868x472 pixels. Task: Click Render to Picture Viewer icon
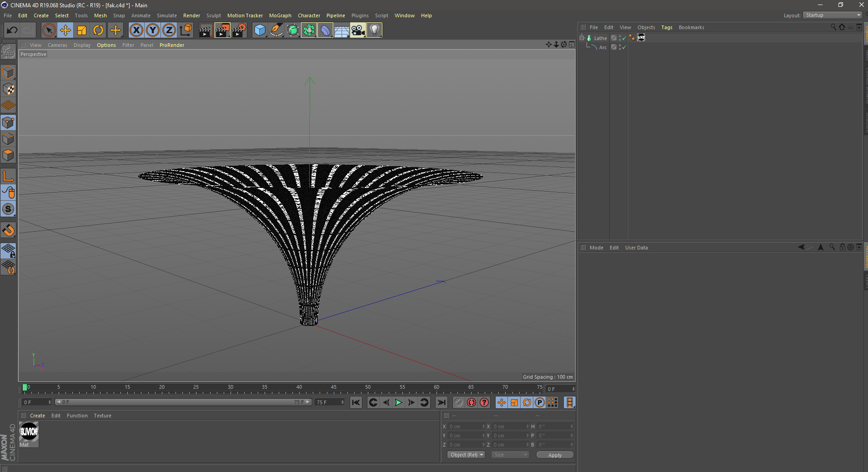point(222,30)
